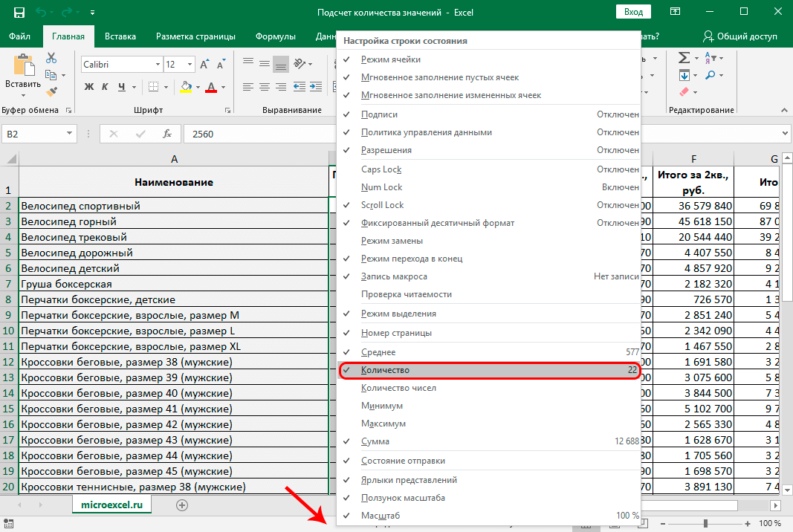This screenshot has height=532, width=793.
Task: Click the Top align icon
Action: point(247,62)
